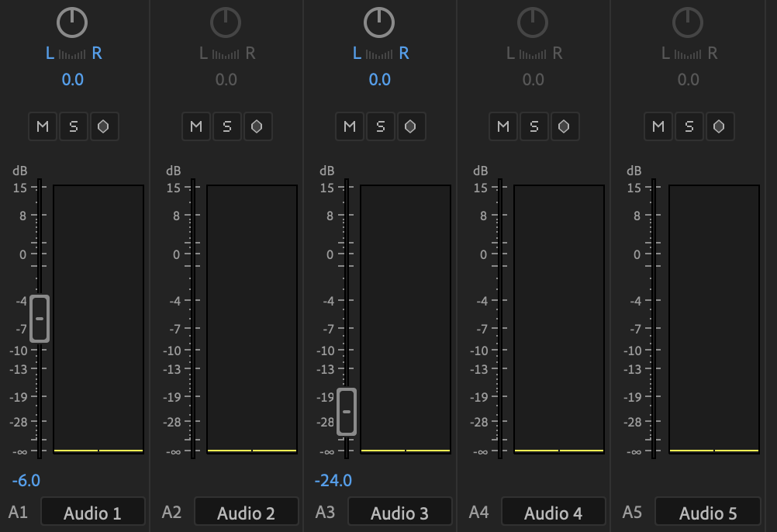Click the L pan label on Audio 1
Screen dimensions: 777x532
pyautogui.click(x=49, y=54)
